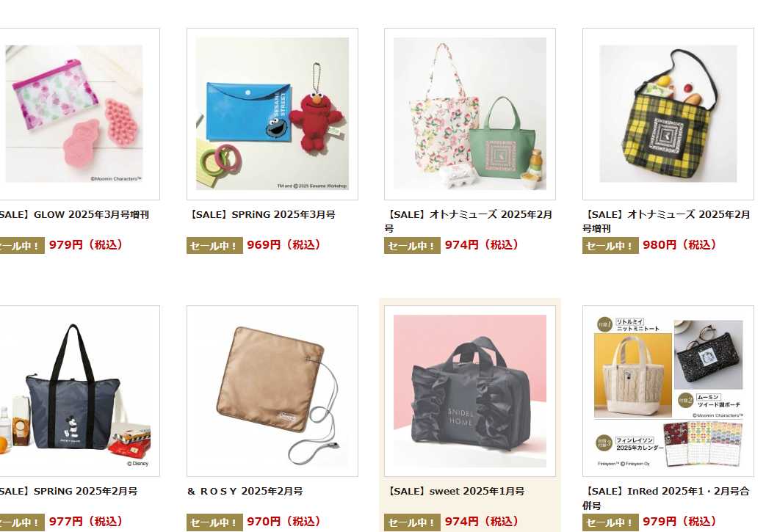766x532 pixels.
Task: Click the InRed 2025年1・2月号合併号 title link
Action: (x=666, y=498)
